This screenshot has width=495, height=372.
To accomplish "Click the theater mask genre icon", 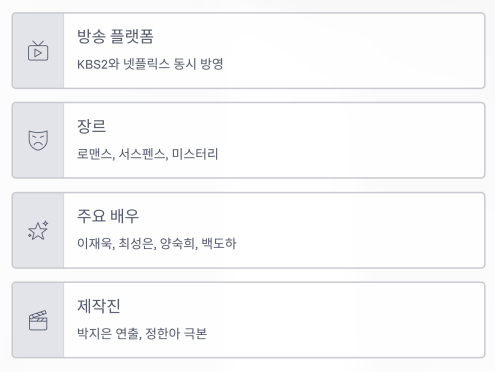I will pos(38,140).
